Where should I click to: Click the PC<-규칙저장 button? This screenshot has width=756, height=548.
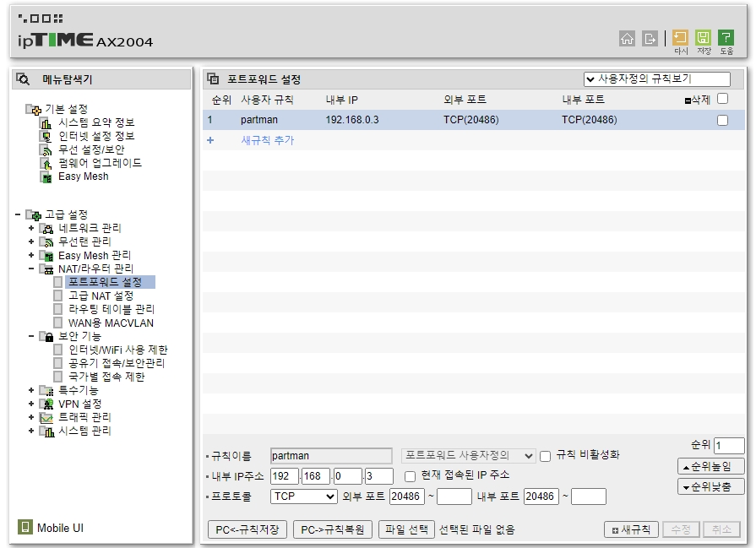coord(247,529)
